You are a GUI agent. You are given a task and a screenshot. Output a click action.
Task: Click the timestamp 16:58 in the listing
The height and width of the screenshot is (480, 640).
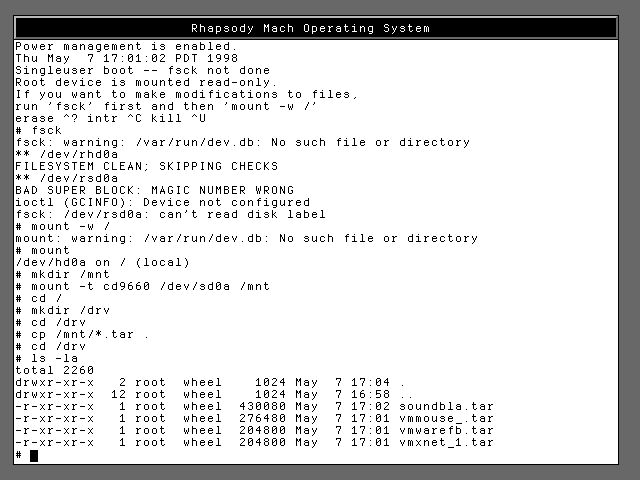[370, 394]
